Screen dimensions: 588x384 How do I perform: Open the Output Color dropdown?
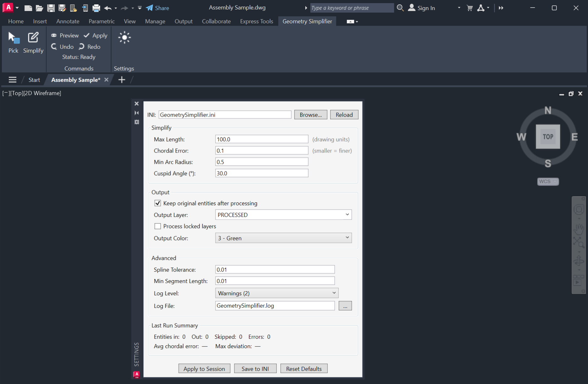point(283,238)
